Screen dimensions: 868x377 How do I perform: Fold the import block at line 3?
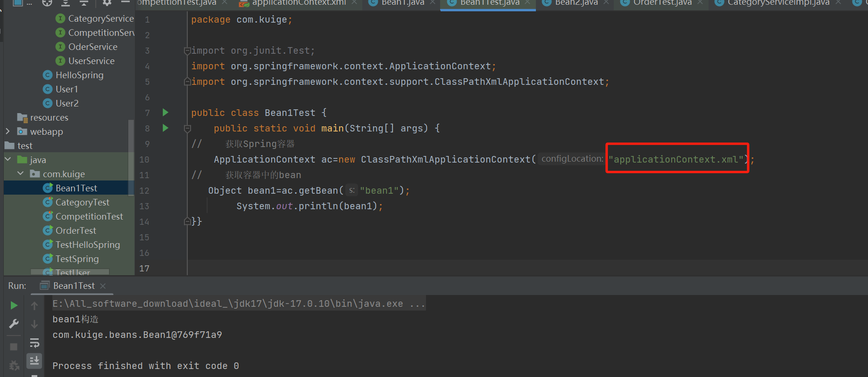(x=187, y=50)
